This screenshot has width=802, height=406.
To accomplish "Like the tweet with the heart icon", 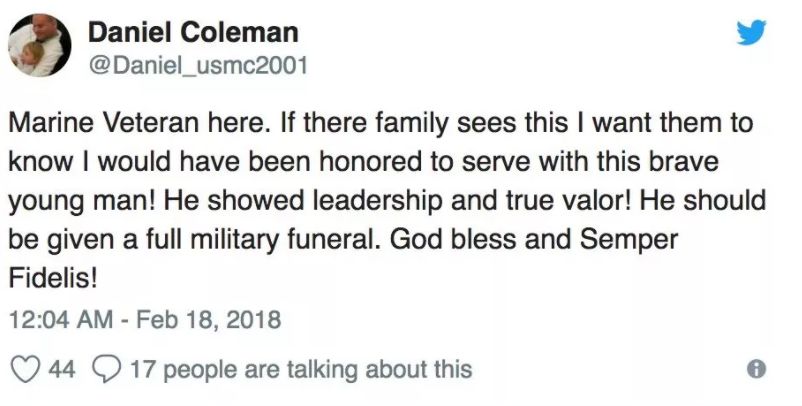I will click(26, 369).
